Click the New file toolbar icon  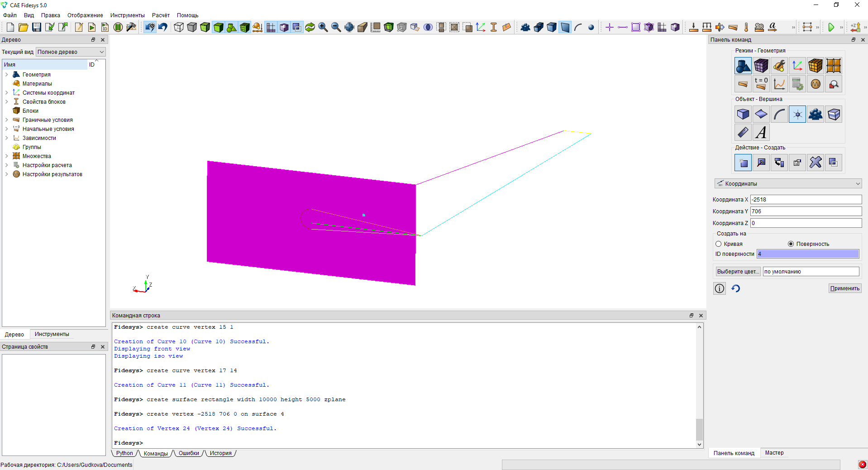(10, 27)
